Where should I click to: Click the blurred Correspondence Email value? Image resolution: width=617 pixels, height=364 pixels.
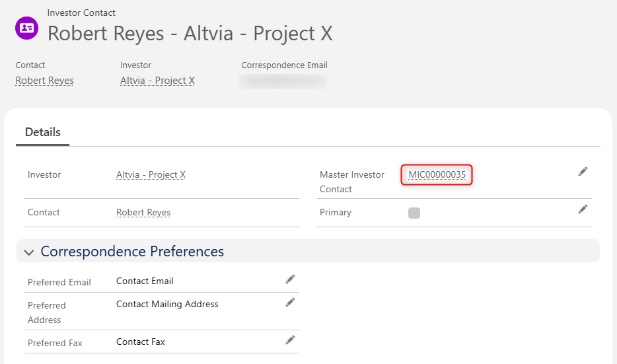(x=283, y=81)
